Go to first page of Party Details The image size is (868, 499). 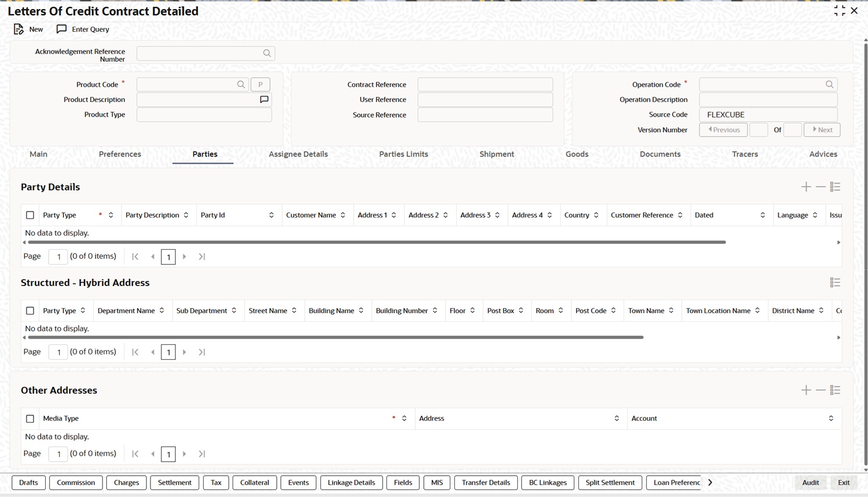click(135, 257)
